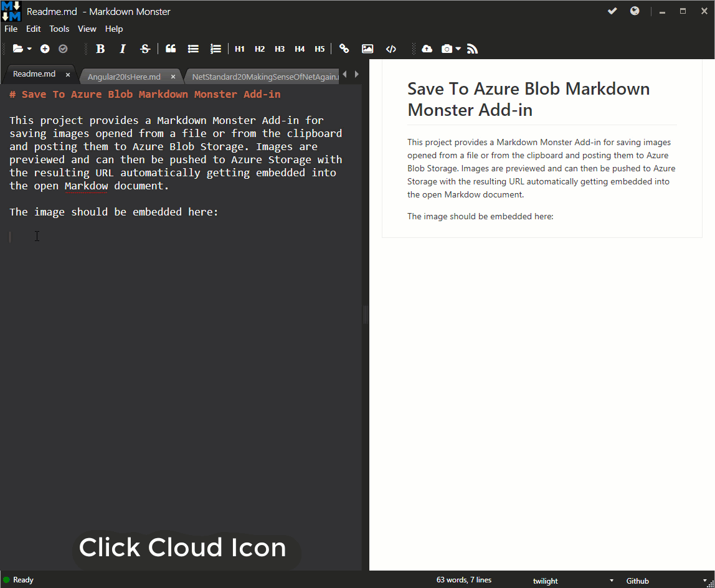Select the H1 heading format
715x588 pixels.
(x=239, y=49)
